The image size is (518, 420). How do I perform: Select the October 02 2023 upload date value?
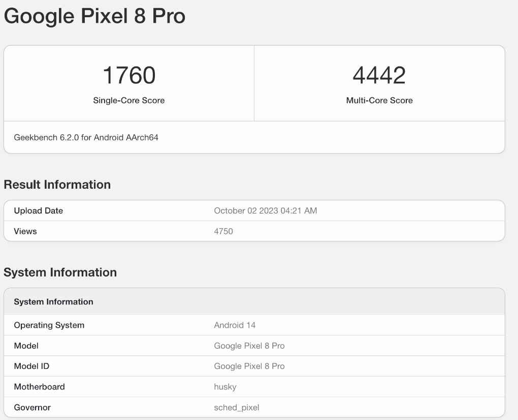266,211
